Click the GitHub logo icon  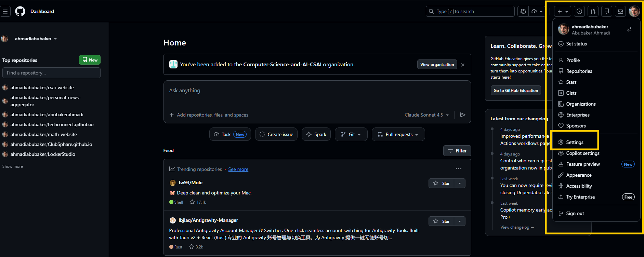pos(20,11)
